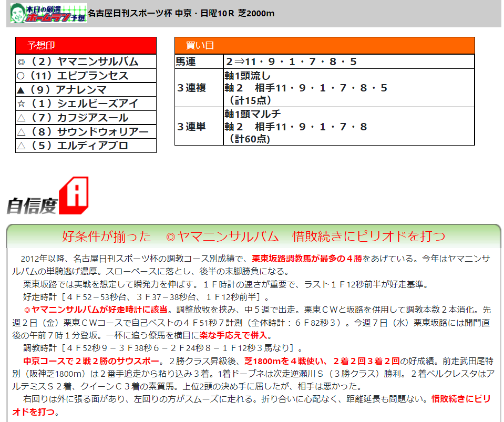Screen dimensions: 504x422
Task: Click the 買い目 orange header
Action: coord(325,46)
